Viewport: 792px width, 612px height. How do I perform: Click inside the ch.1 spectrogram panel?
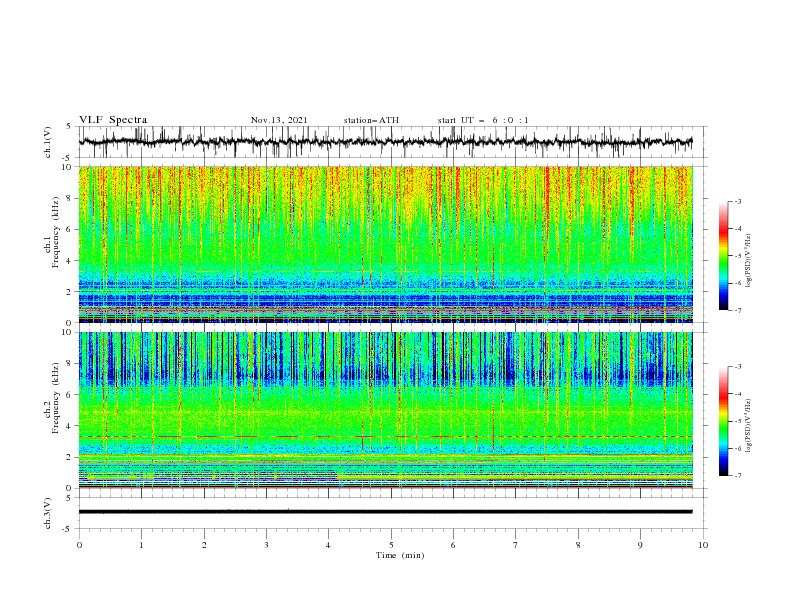click(386, 244)
